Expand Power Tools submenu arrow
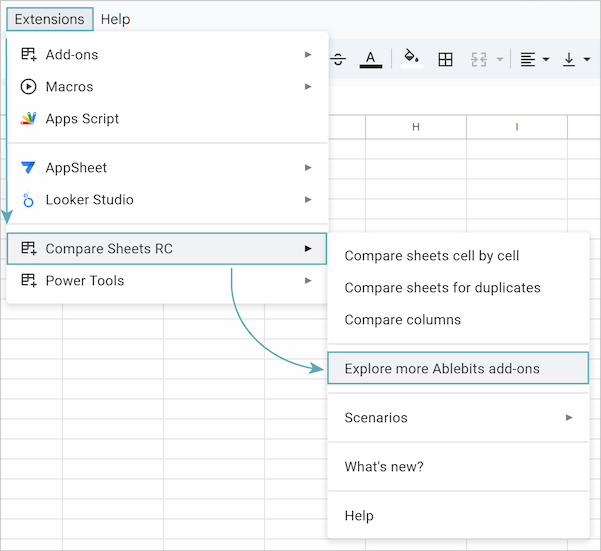The width and height of the screenshot is (601, 551). pos(308,280)
